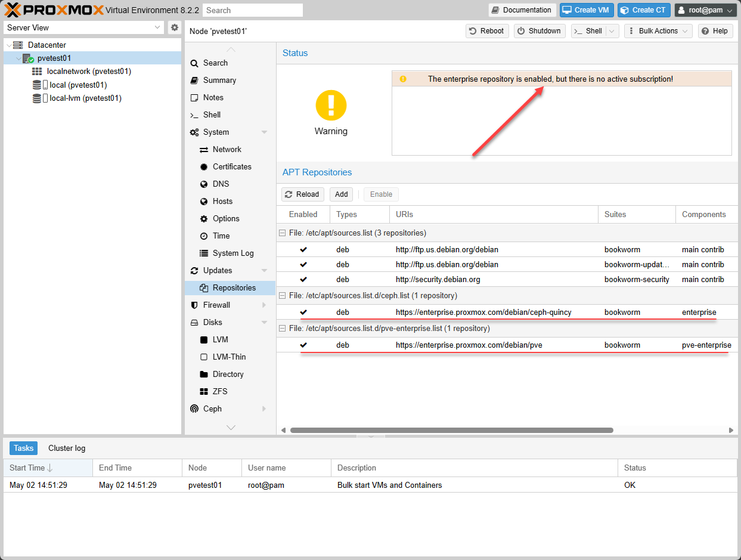The width and height of the screenshot is (741, 560).
Task: Select the security.debian.org repository enabled checkmark
Action: [x=303, y=279]
